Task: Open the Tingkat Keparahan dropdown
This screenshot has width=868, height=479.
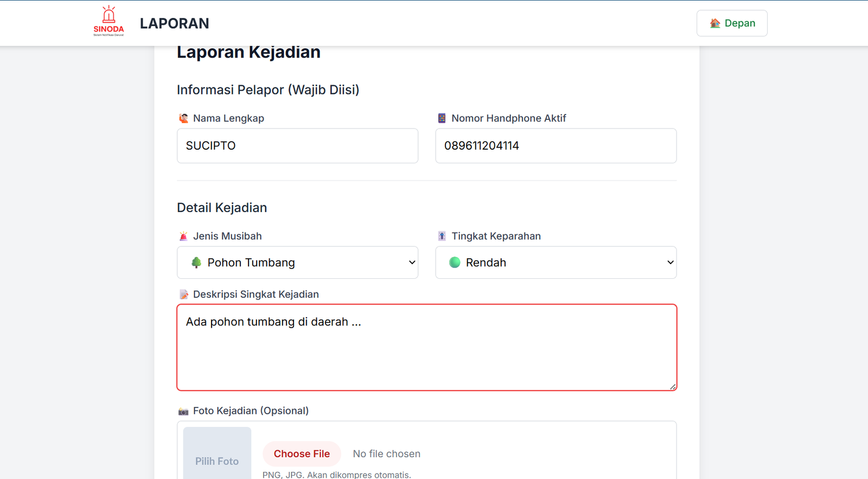Action: (556, 263)
